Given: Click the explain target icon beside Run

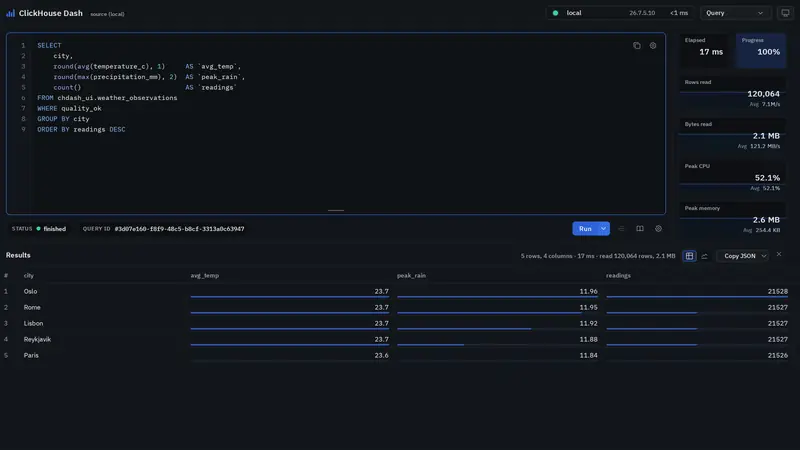Looking at the screenshot, I should (659, 229).
